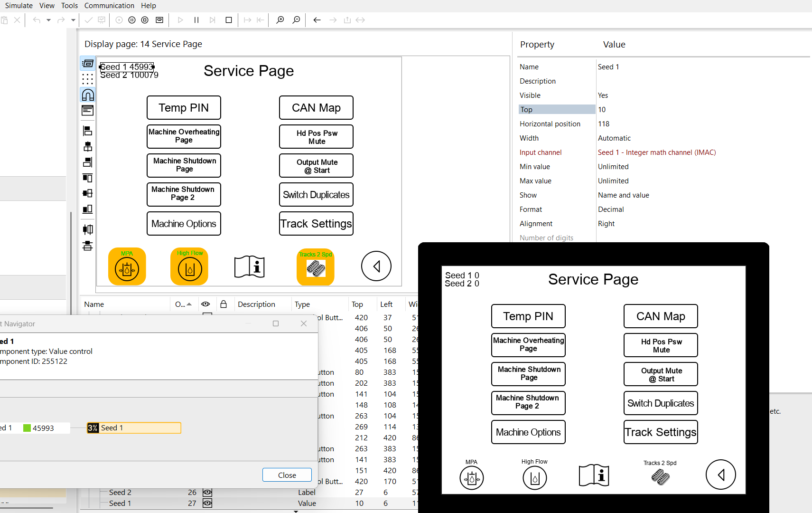Click the align bottom edges icon
The width and height of the screenshot is (812, 513).
pyautogui.click(x=88, y=209)
